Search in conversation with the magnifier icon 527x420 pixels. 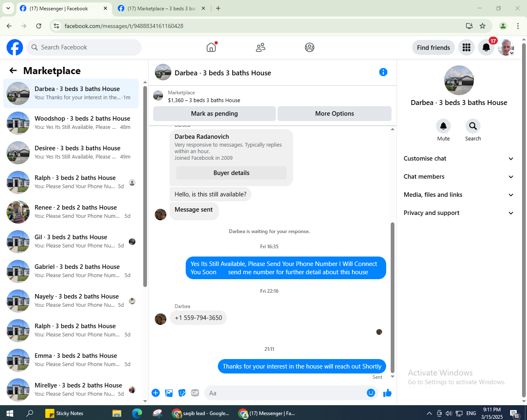[473, 126]
